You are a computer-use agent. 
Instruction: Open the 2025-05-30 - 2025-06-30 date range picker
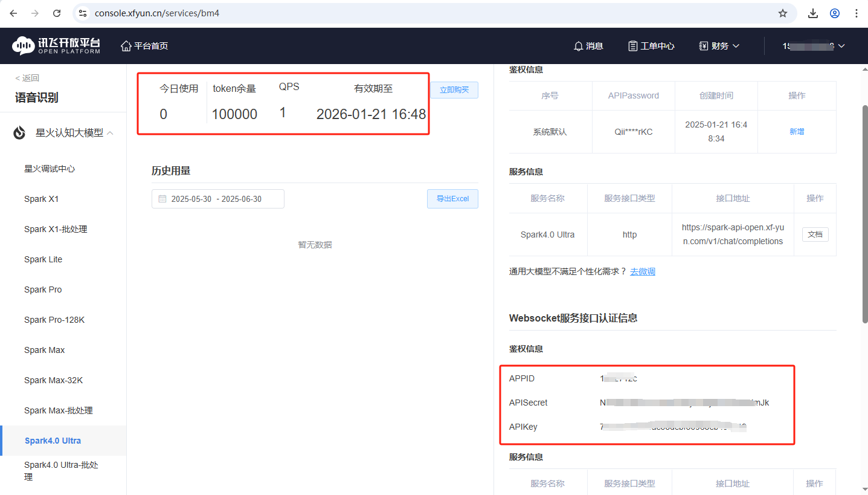218,199
